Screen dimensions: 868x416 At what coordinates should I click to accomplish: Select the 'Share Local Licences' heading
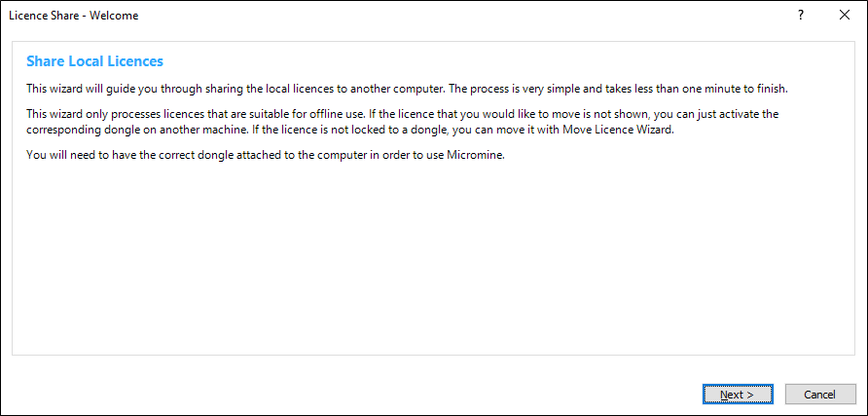(94, 61)
